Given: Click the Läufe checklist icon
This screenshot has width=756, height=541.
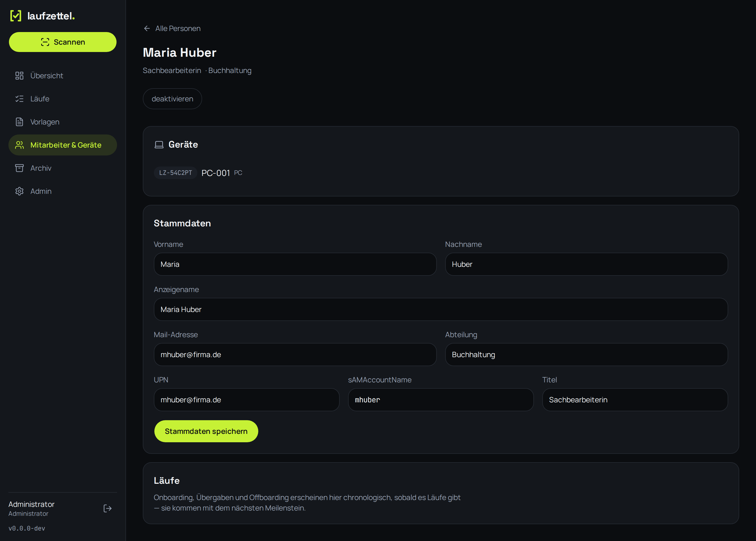Looking at the screenshot, I should (x=19, y=98).
